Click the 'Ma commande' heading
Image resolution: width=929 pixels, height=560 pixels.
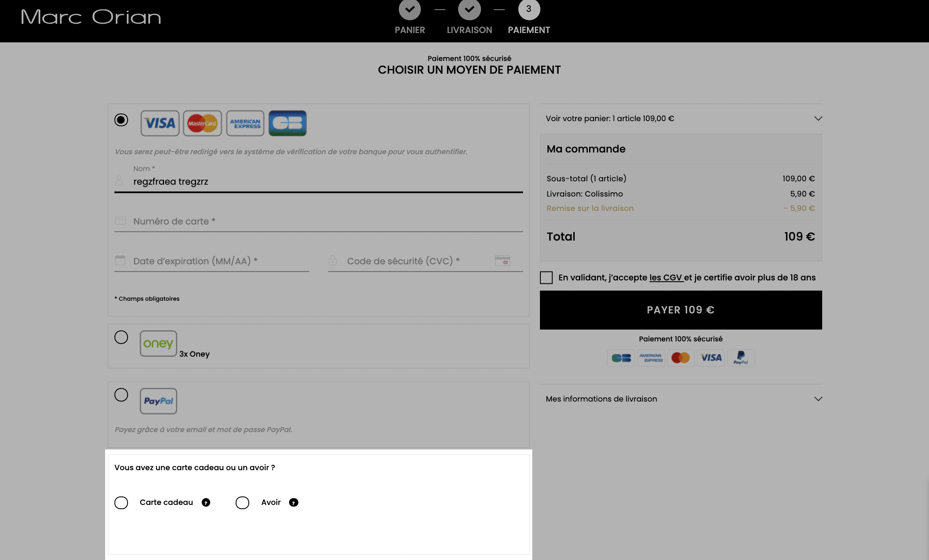(x=586, y=149)
